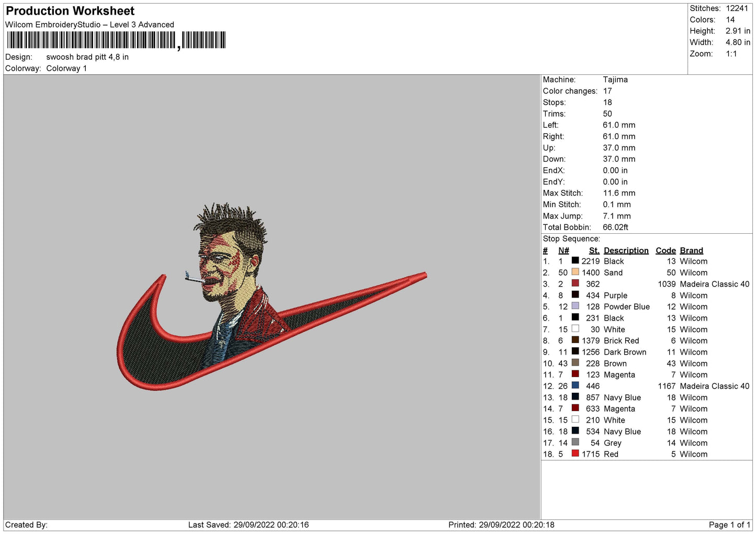Click the Description column header
756x534 pixels.
pyautogui.click(x=626, y=251)
